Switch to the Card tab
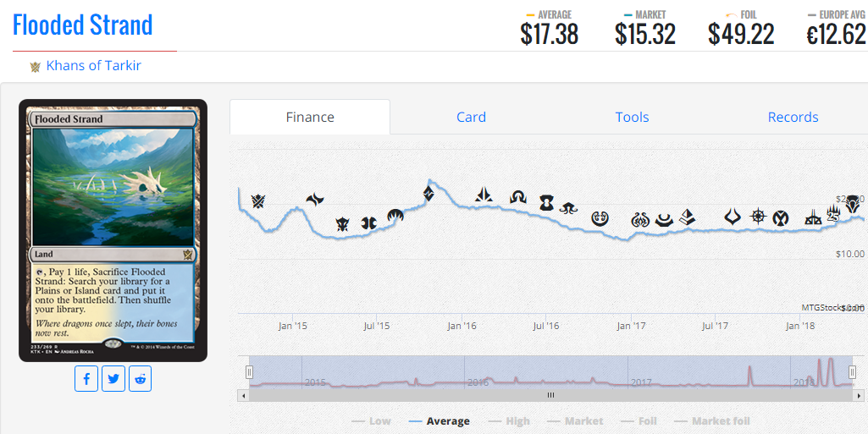The image size is (868, 434). [x=471, y=118]
